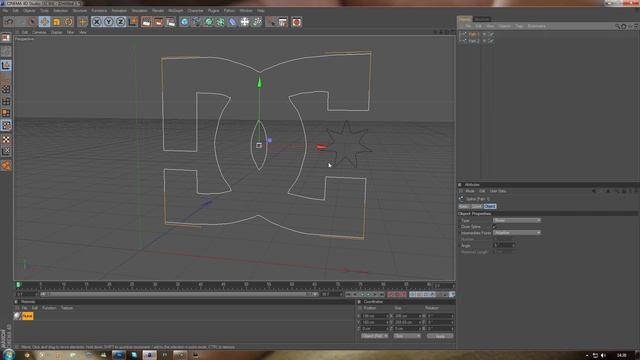Click the search icon in Object manager
The image size is (640, 360).
[618, 26]
